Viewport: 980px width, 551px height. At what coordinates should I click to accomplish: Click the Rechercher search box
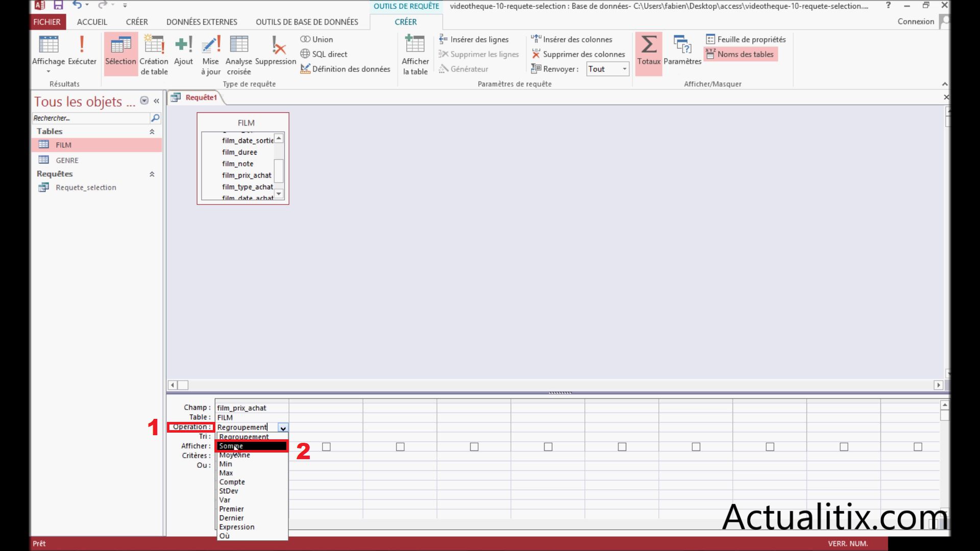[x=91, y=118]
